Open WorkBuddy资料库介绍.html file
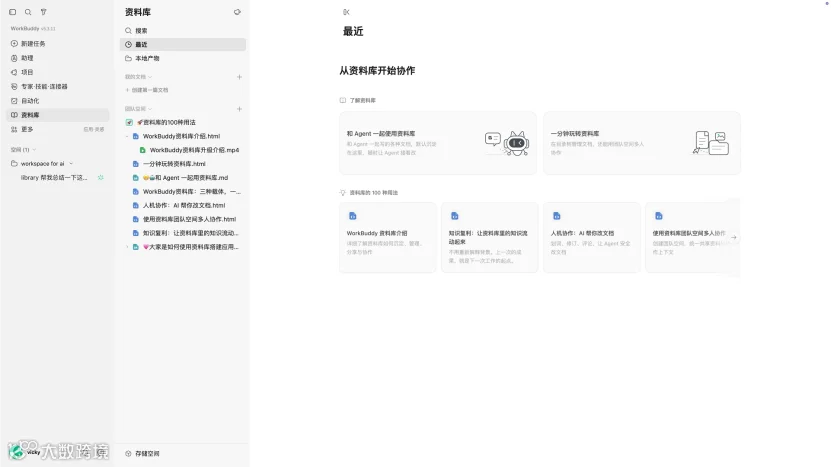The image size is (832, 467). coord(181,136)
